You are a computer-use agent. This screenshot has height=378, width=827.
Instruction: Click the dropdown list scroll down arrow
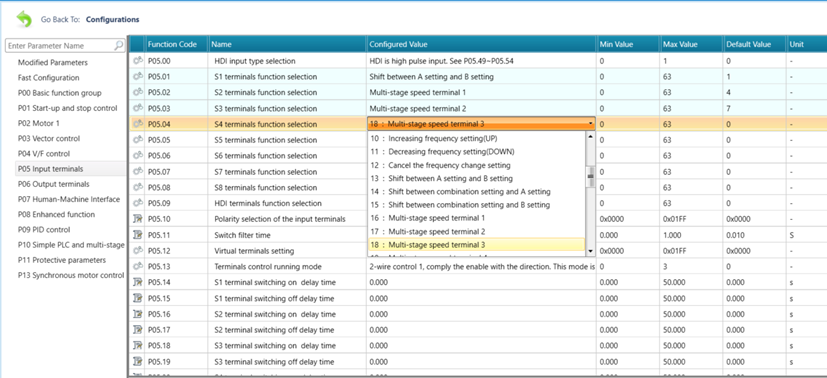pos(591,251)
